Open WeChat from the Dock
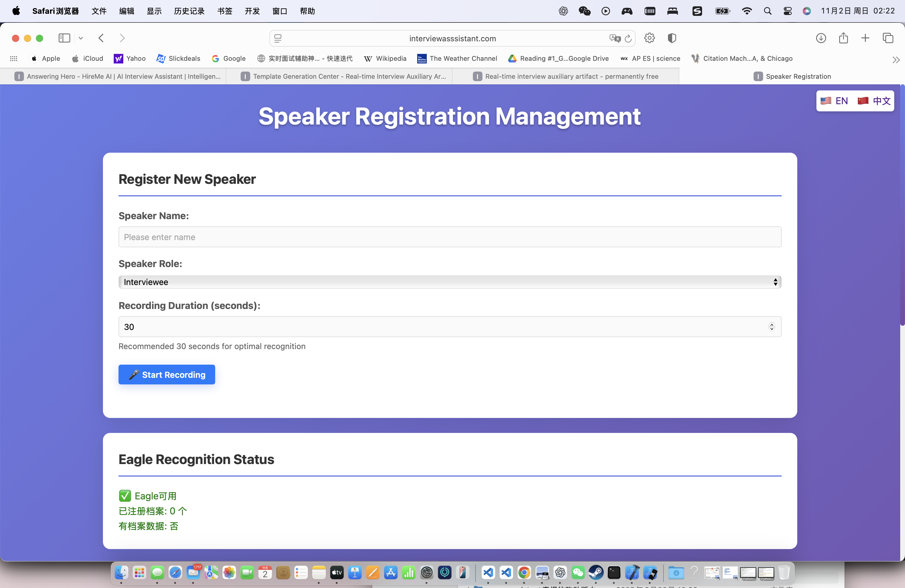 pos(578,573)
